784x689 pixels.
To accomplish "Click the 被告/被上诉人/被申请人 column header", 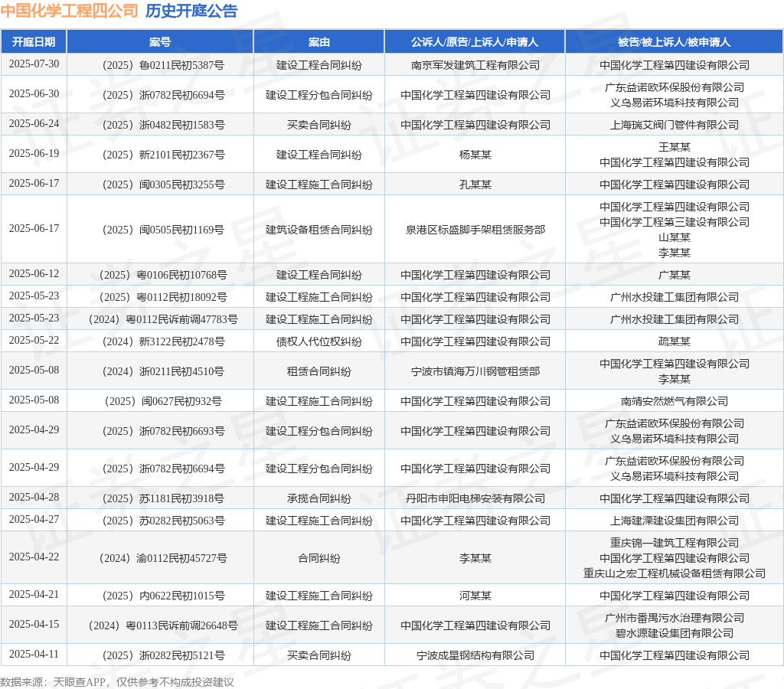I will [674, 42].
